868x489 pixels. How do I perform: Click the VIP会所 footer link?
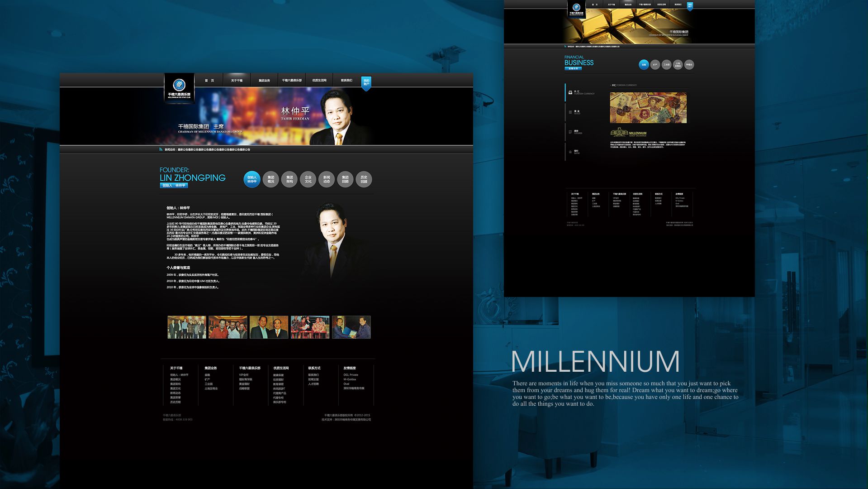click(x=244, y=375)
